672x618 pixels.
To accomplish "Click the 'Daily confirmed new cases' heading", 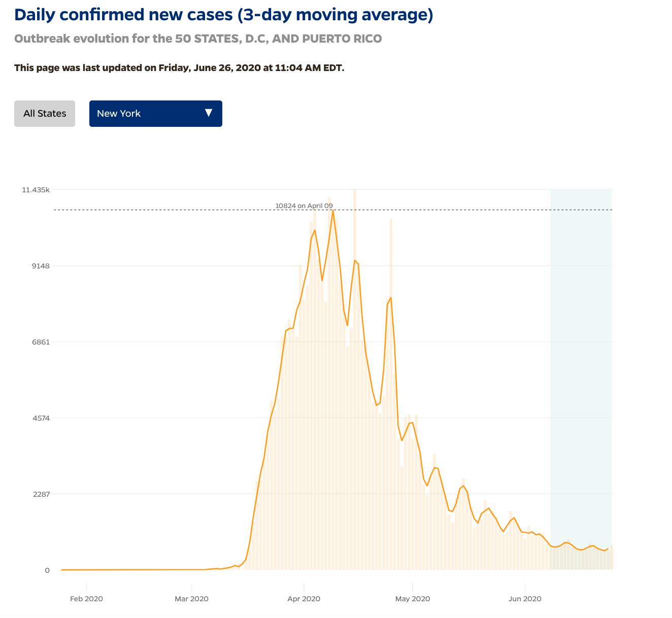I will pos(223,15).
